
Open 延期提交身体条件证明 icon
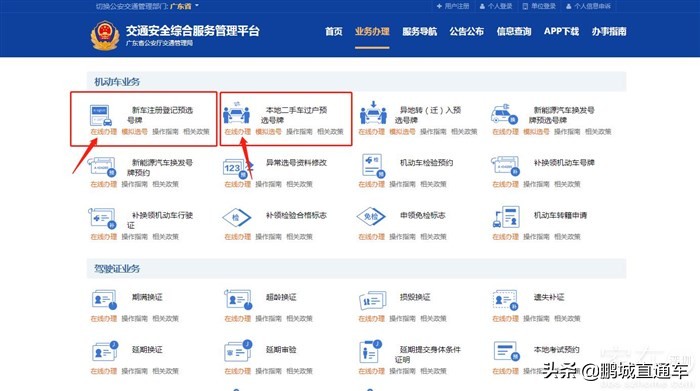371,351
